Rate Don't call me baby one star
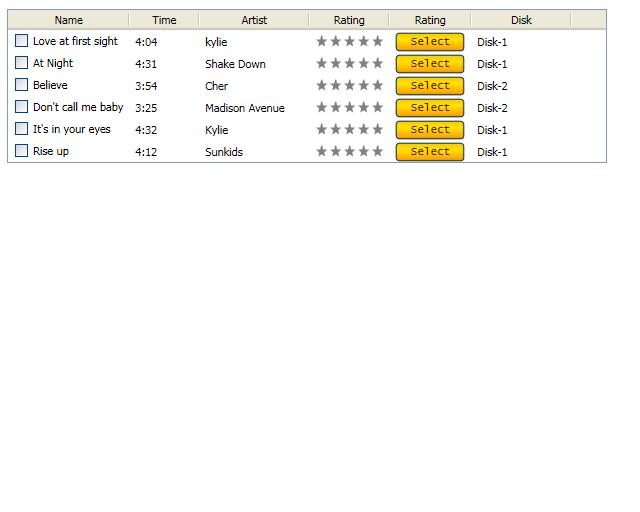Screen dimensions: 640x512 click(322, 107)
